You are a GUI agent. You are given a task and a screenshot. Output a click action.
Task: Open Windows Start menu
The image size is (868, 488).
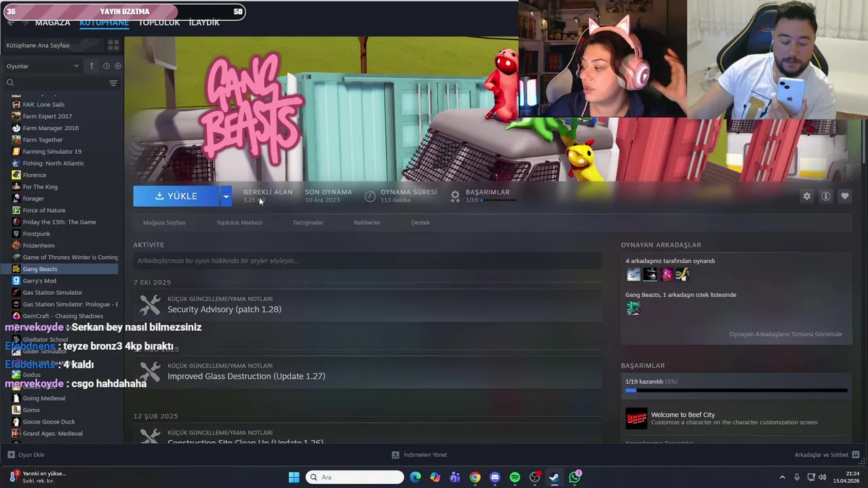click(x=294, y=477)
